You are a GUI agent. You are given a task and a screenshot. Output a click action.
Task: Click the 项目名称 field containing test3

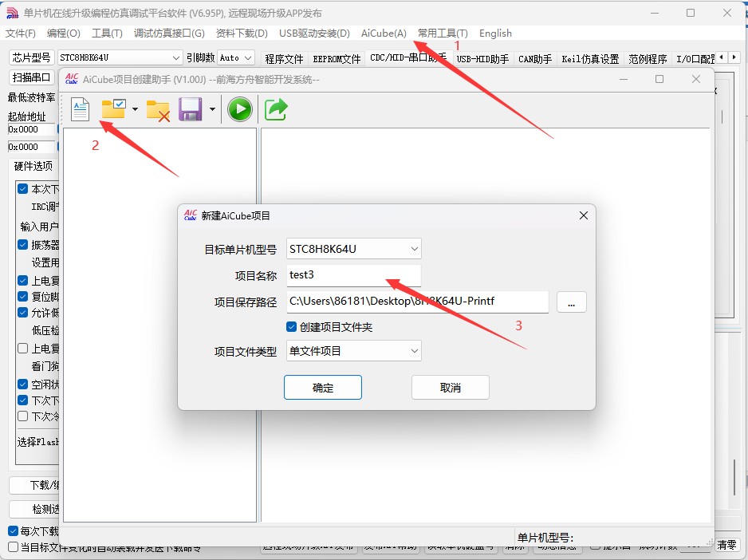353,275
